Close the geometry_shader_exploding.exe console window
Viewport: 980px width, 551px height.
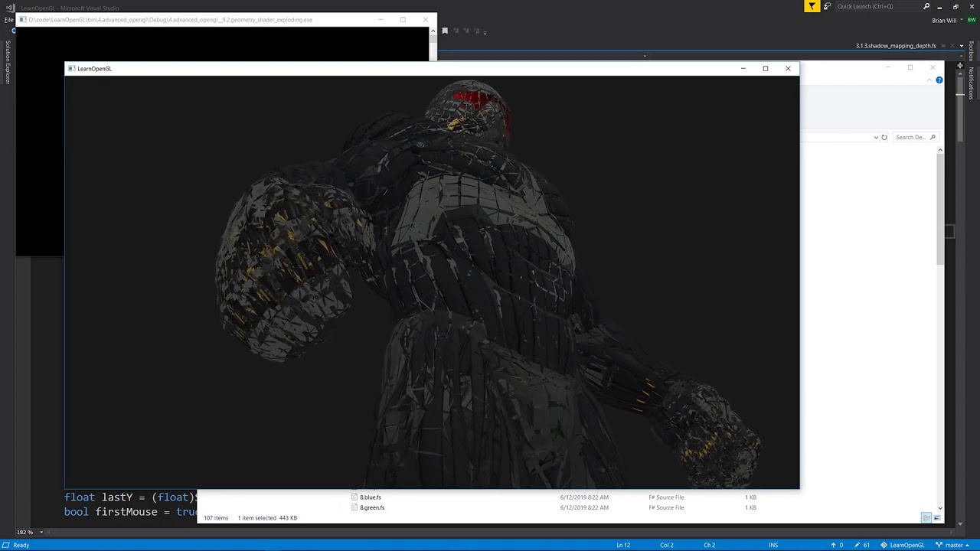click(x=425, y=20)
